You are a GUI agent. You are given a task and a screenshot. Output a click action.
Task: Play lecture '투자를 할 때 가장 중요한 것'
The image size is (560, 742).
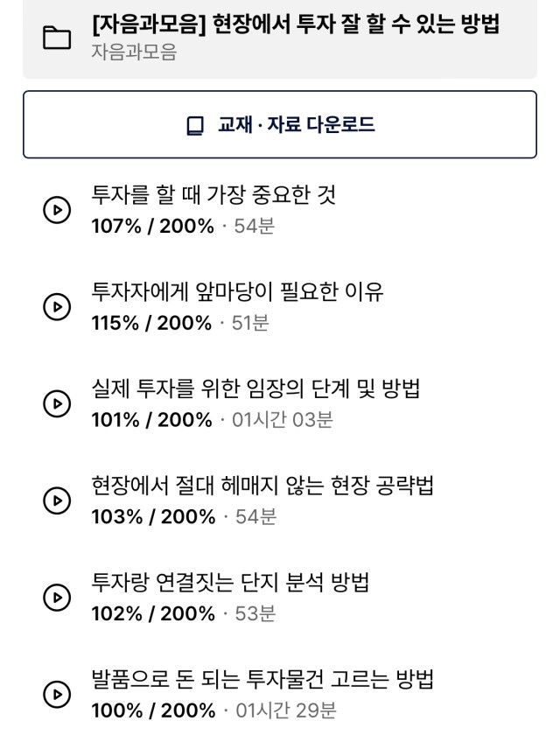[57, 210]
